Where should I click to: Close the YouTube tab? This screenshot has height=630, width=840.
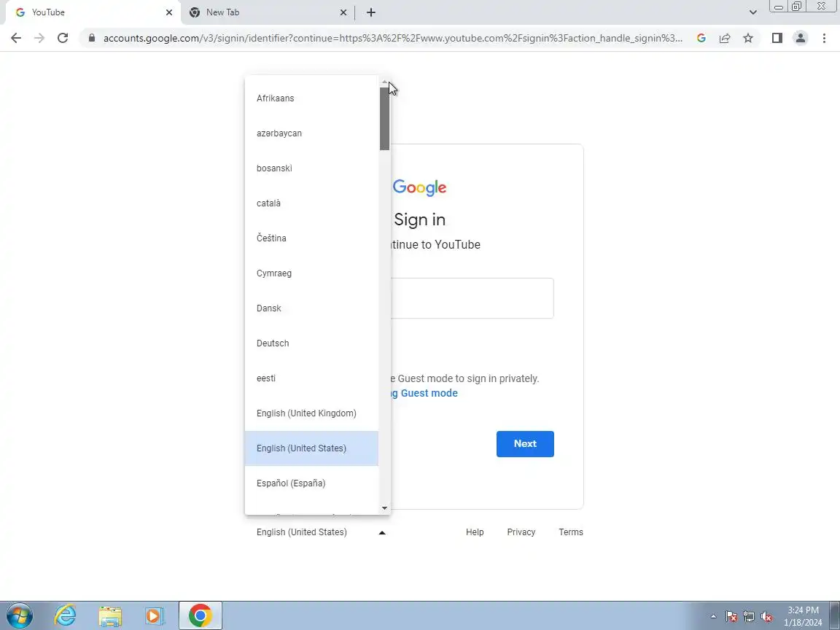coord(169,12)
